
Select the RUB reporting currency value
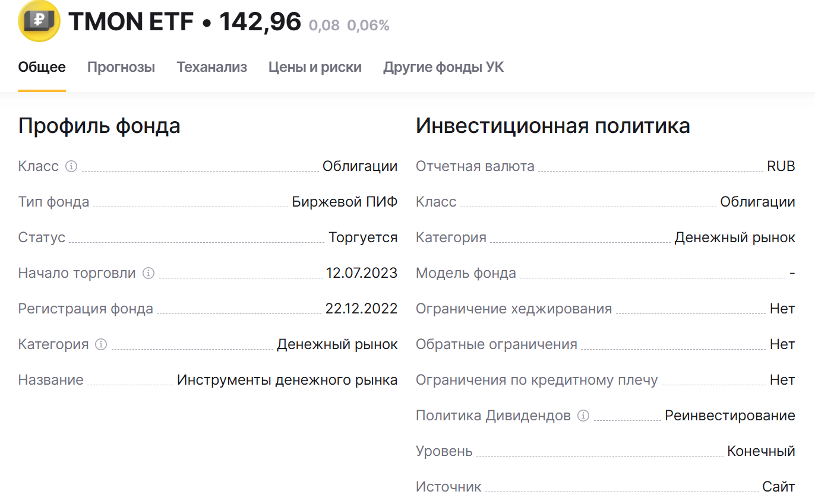pos(783,166)
